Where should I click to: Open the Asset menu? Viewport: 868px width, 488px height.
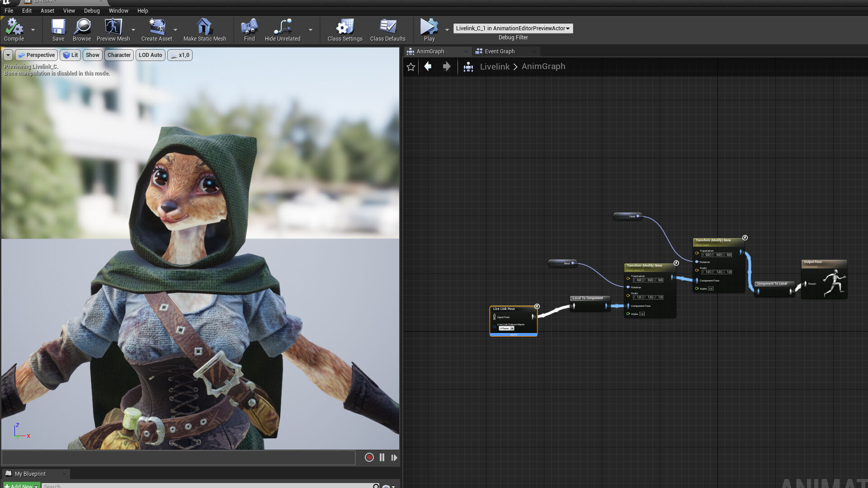click(x=47, y=10)
